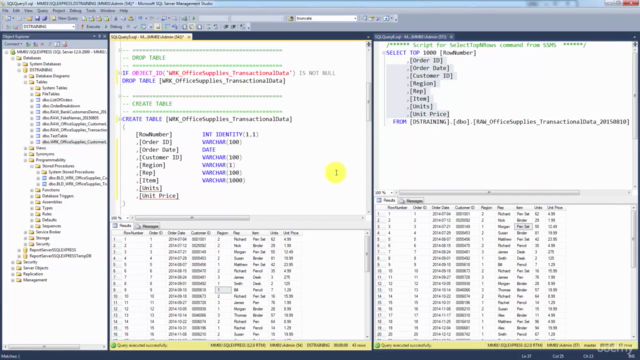Close the SQLQuery5.sql tab

[189, 37]
